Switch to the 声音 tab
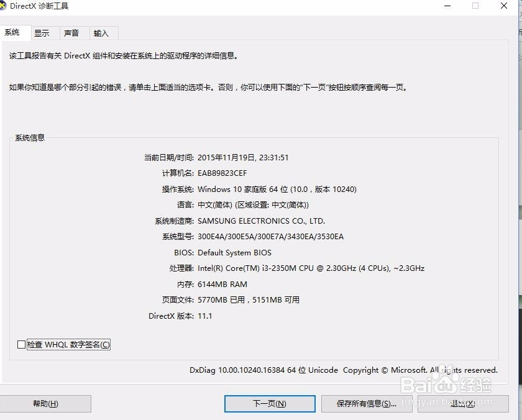The width and height of the screenshot is (522, 420). tap(72, 33)
